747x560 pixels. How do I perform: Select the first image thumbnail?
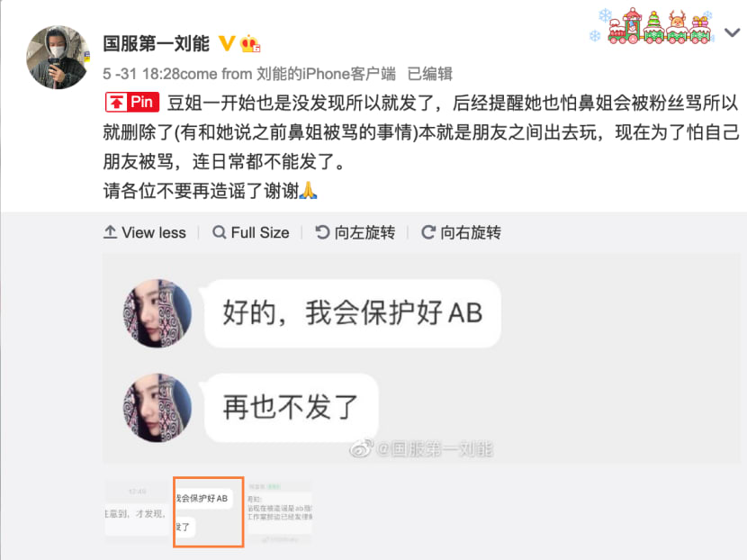click(x=137, y=512)
